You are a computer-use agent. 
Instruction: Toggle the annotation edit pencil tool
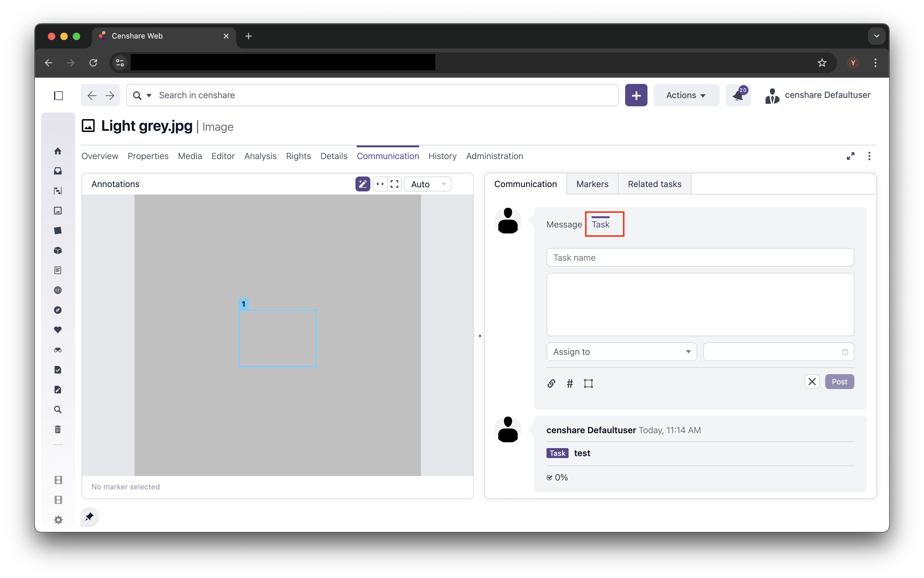point(363,184)
